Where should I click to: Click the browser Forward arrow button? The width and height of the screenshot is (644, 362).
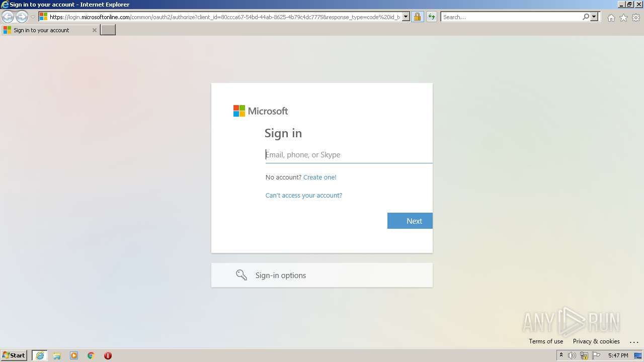(x=22, y=17)
